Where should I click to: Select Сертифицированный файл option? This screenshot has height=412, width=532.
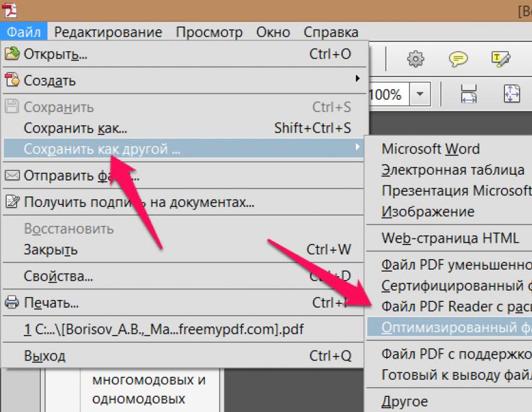click(450, 285)
